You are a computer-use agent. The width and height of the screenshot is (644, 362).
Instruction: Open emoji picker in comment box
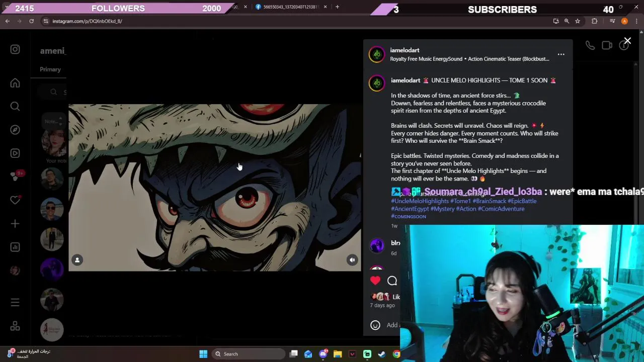375,325
